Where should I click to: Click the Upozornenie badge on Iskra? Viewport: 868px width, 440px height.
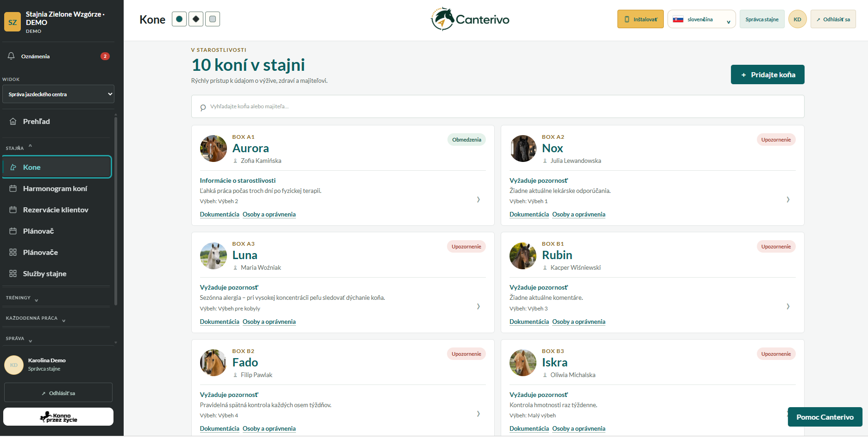(776, 354)
